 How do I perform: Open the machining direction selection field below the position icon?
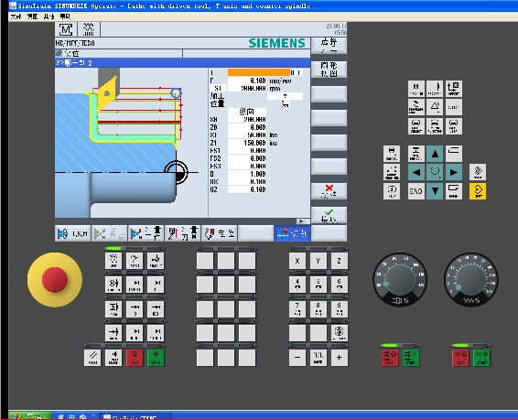247,112
